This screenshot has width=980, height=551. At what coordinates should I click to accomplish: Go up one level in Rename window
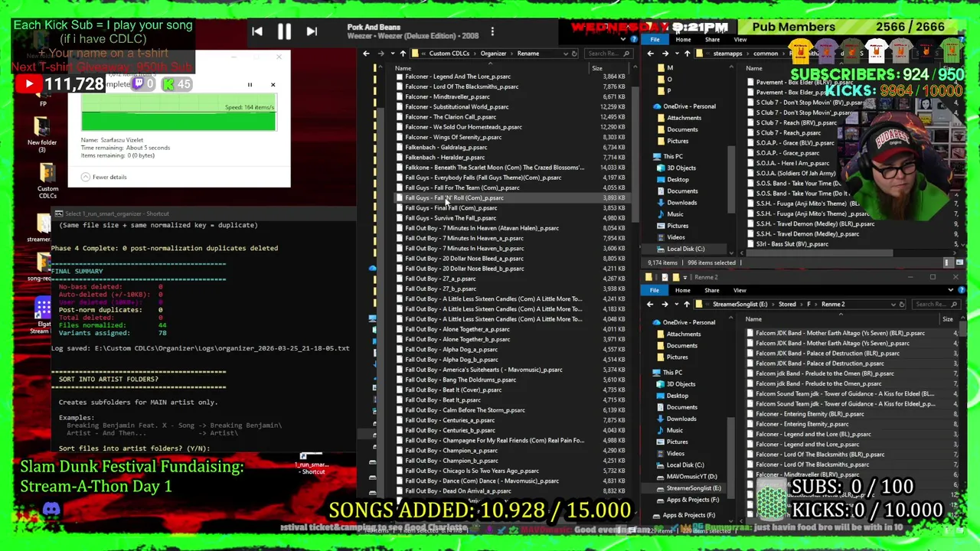pos(403,54)
